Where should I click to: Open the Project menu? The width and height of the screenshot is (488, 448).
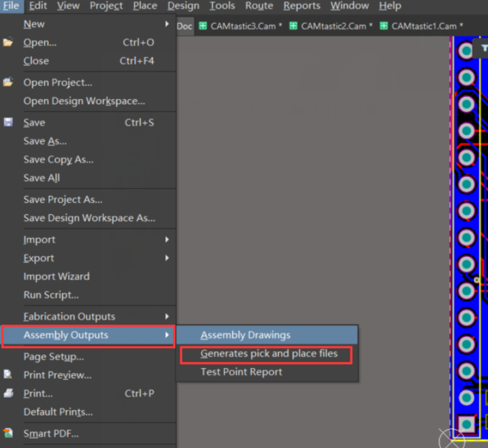pyautogui.click(x=106, y=6)
